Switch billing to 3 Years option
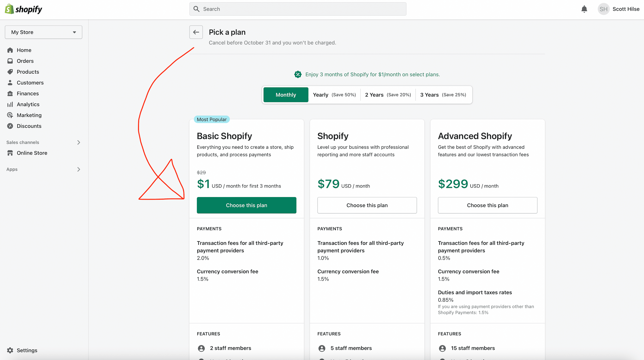Viewport: 644px width, 360px height. pyautogui.click(x=443, y=95)
